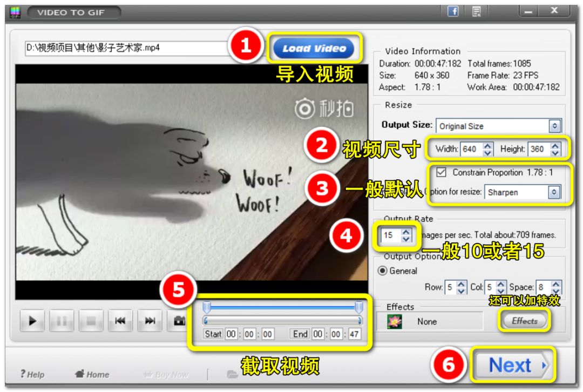Click the output rate value 15
The height and width of the screenshot is (392, 583).
[391, 235]
